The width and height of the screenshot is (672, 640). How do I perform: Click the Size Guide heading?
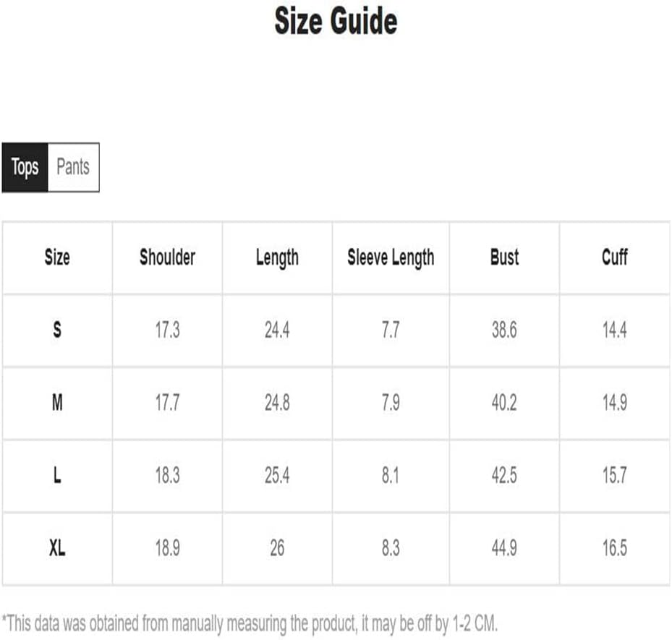336,22
